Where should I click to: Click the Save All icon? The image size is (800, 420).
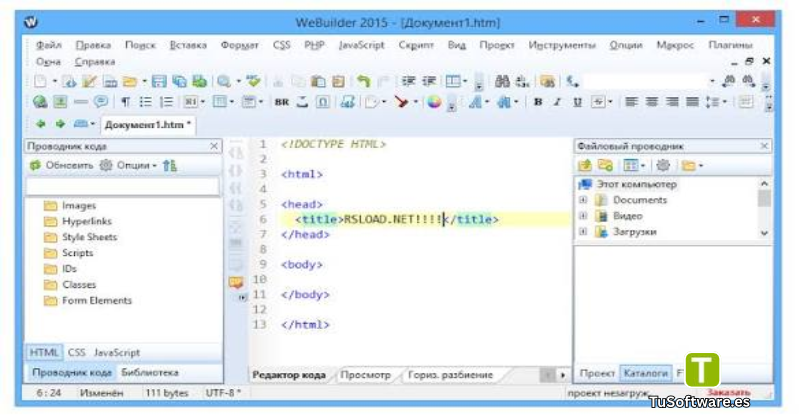pyautogui.click(x=179, y=82)
